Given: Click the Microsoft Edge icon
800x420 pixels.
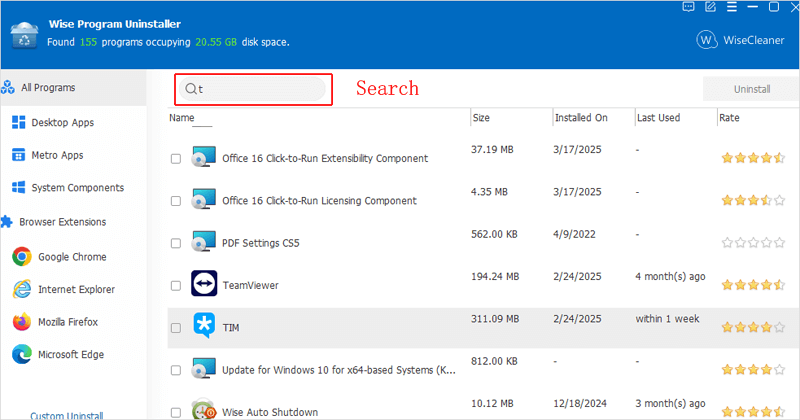Looking at the screenshot, I should click(22, 354).
